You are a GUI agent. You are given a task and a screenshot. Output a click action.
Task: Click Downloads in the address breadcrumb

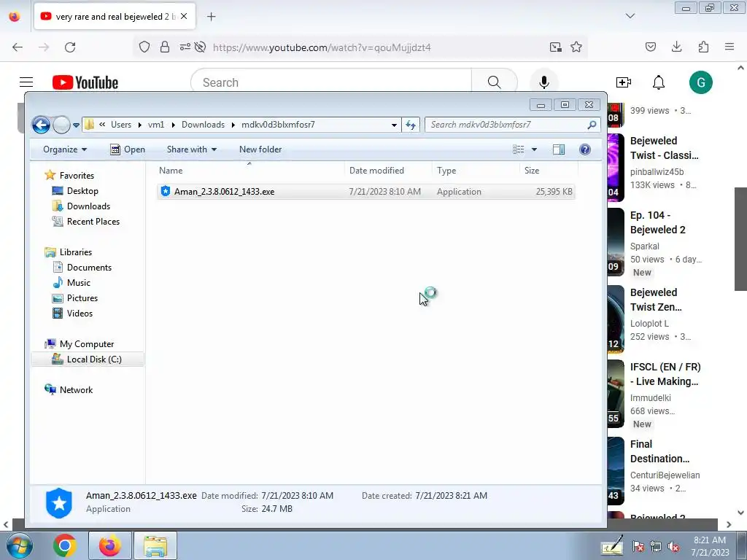click(203, 125)
